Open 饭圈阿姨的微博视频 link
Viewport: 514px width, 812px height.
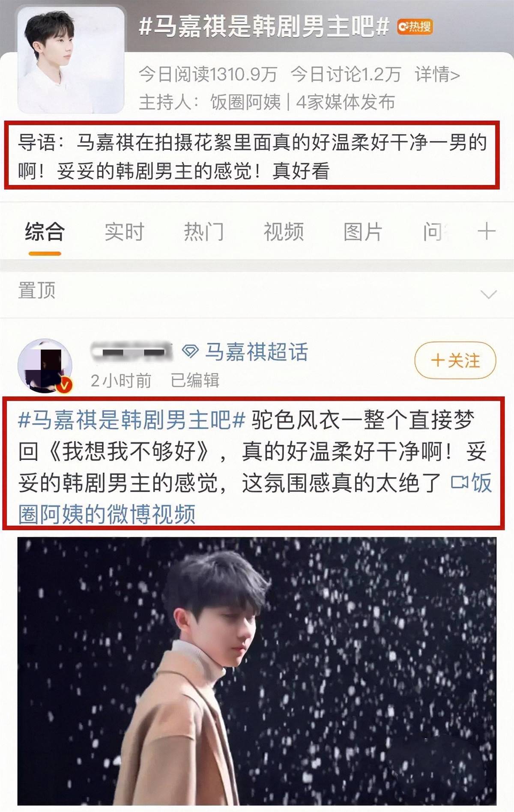tap(255, 499)
